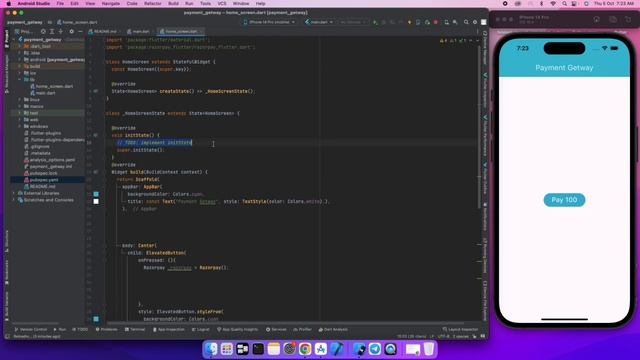Viewport: 640px width, 360px height.
Task: Open the App Inspection tool window
Action: point(169,329)
